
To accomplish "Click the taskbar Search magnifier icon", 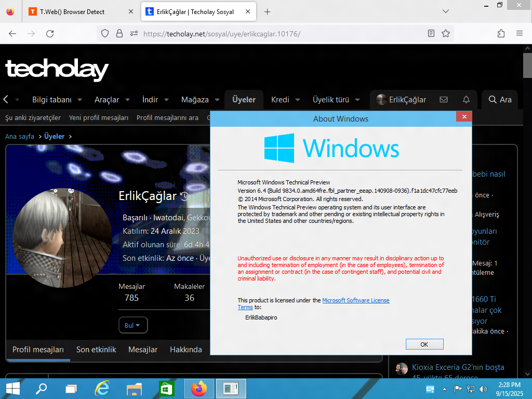I will click(42, 389).
